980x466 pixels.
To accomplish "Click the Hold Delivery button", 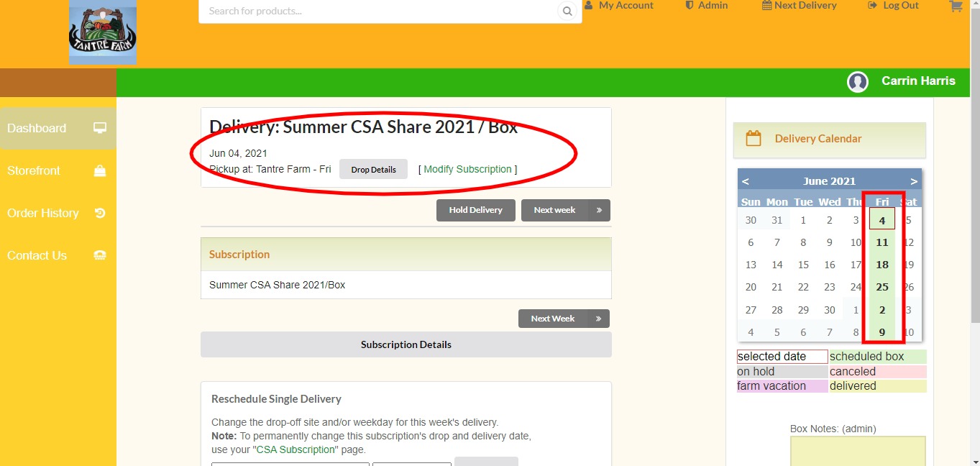I will (x=475, y=210).
